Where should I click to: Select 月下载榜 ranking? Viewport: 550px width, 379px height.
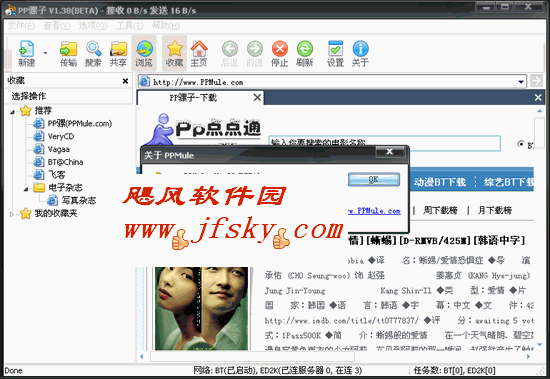(495, 210)
